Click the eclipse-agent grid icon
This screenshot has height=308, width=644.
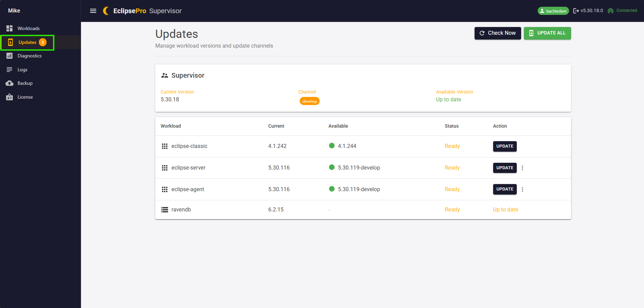165,189
